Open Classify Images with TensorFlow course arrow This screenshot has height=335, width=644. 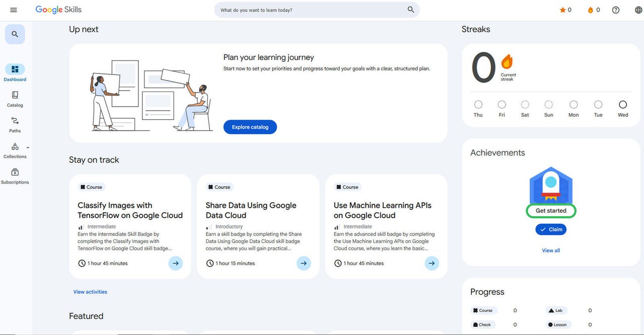click(x=175, y=263)
